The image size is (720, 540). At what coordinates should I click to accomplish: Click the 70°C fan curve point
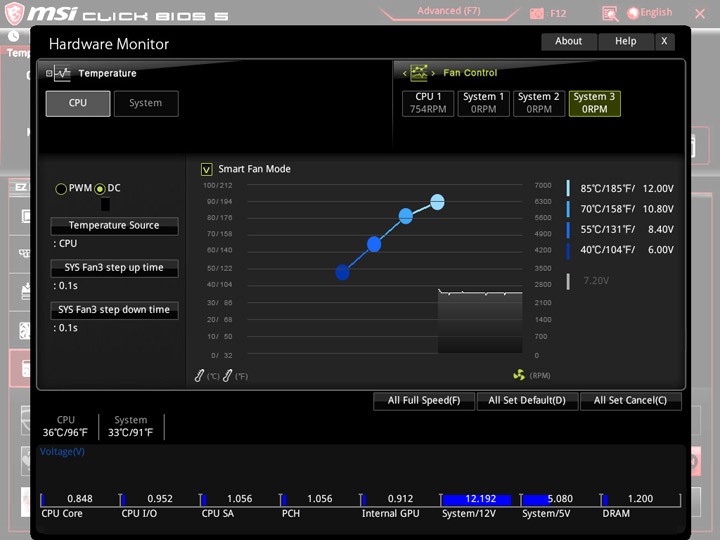(405, 216)
